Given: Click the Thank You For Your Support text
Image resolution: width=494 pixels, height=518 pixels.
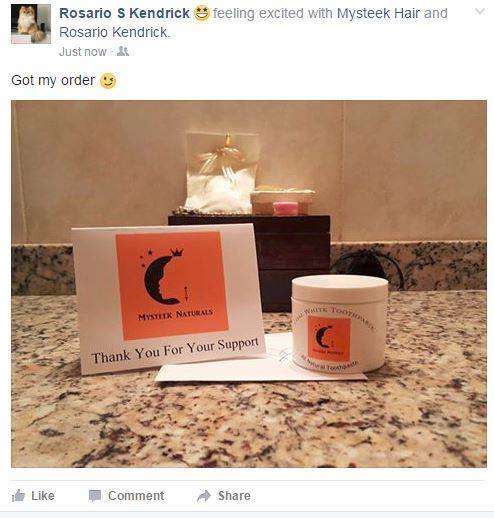Looking at the screenshot, I should click(x=175, y=350).
